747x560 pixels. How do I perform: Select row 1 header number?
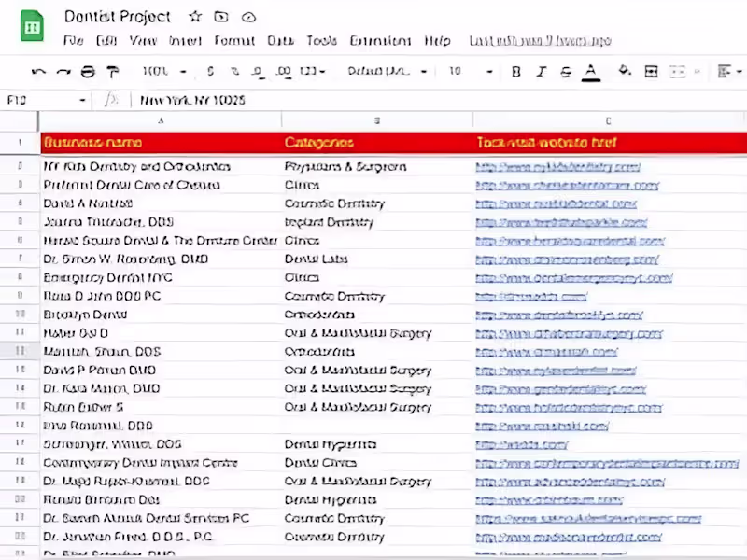click(x=20, y=143)
